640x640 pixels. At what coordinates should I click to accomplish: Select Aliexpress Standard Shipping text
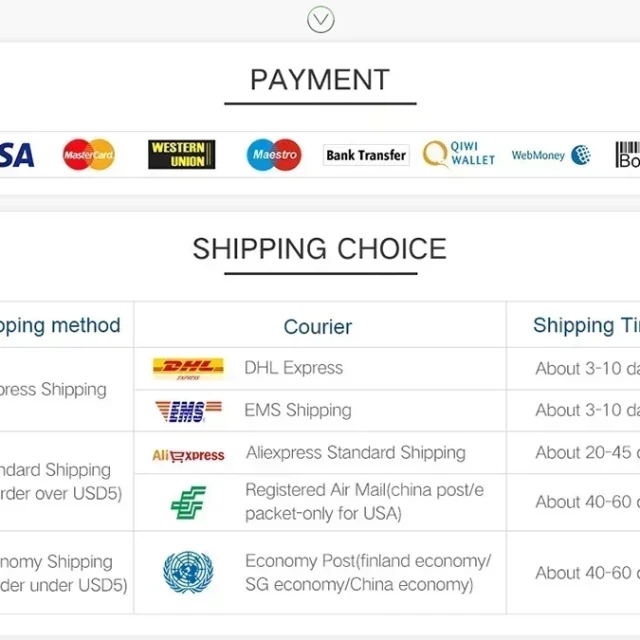tap(355, 453)
